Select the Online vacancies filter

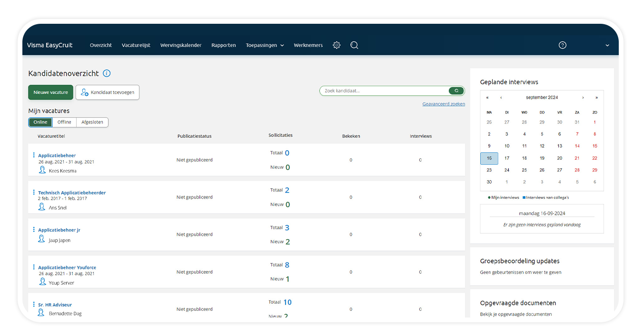click(40, 122)
